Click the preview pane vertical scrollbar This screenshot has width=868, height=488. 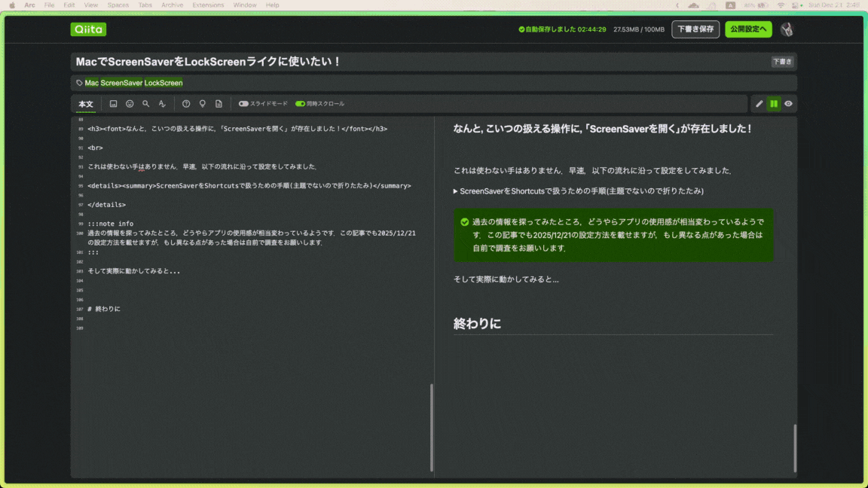click(x=795, y=448)
